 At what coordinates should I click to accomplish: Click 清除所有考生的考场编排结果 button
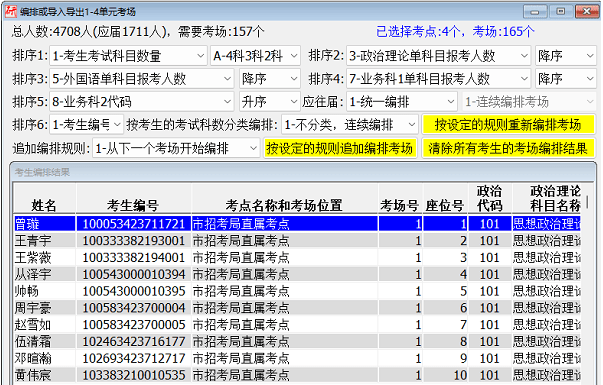point(508,148)
